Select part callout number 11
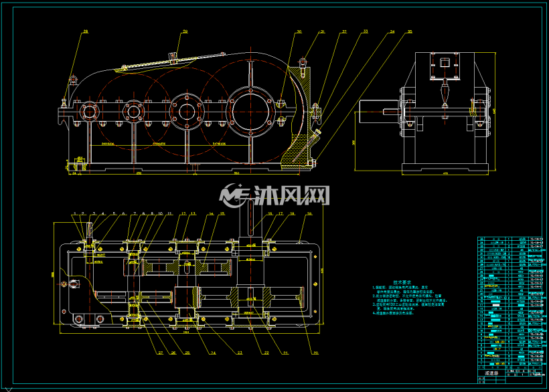This screenshot has width=549, height=392. click(x=170, y=213)
